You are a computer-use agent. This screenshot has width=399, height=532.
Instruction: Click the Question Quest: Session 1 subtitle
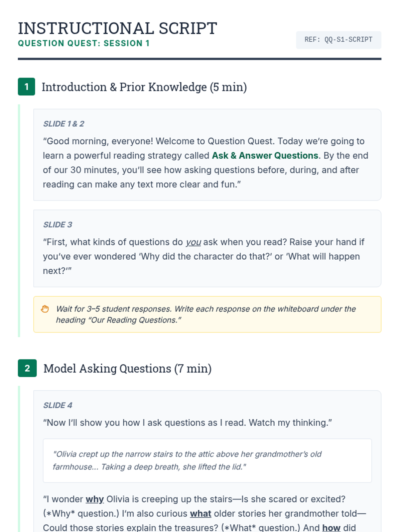coord(84,43)
